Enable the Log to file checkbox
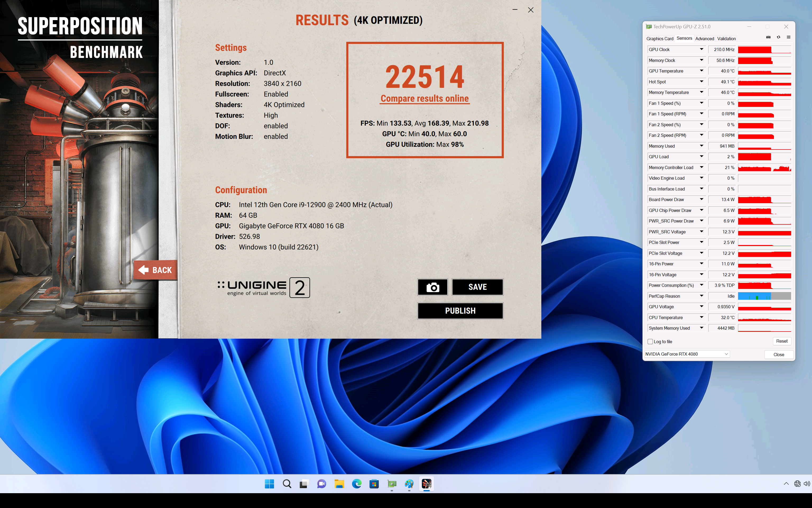The image size is (812, 508). [x=650, y=342]
